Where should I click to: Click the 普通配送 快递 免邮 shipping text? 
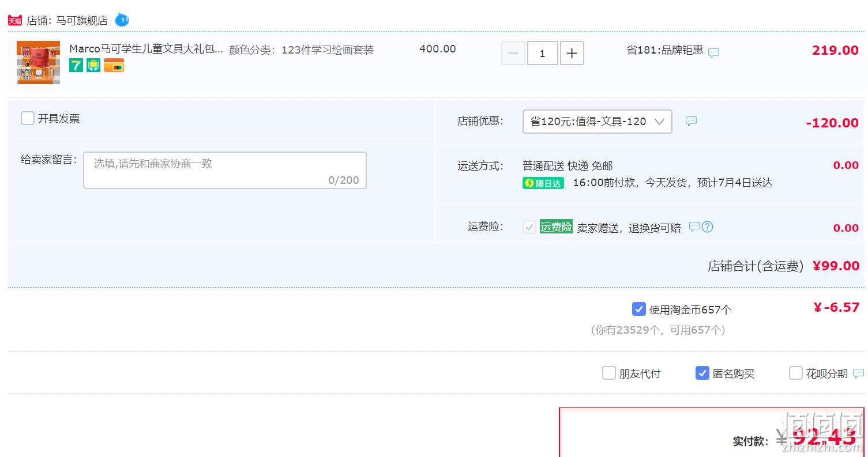pos(568,166)
